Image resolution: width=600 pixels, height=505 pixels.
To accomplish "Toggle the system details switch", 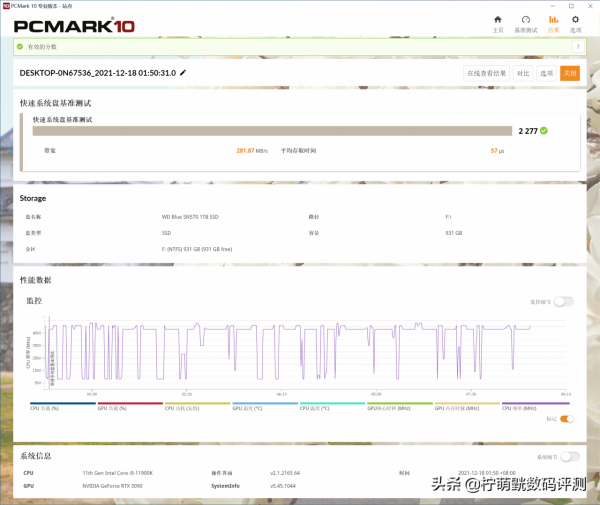I will coord(570,457).
